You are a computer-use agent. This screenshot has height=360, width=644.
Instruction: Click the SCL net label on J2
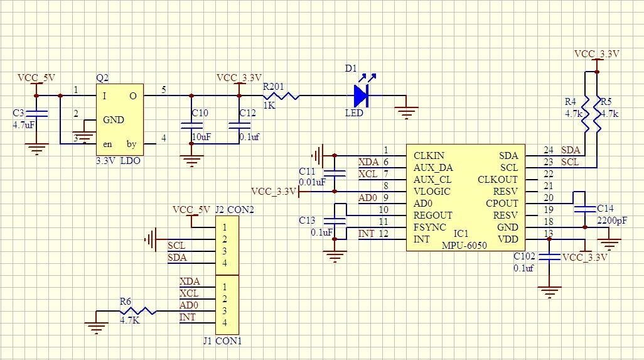(x=176, y=246)
